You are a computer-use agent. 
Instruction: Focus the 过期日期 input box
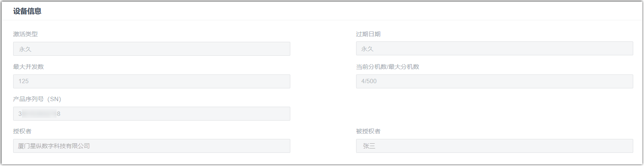[x=494, y=49]
